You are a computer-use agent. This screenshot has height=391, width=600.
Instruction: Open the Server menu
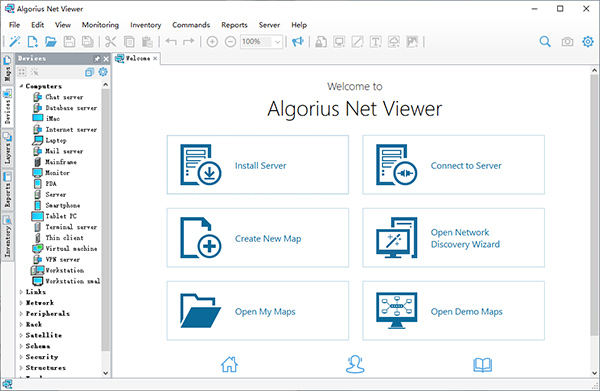click(x=269, y=25)
